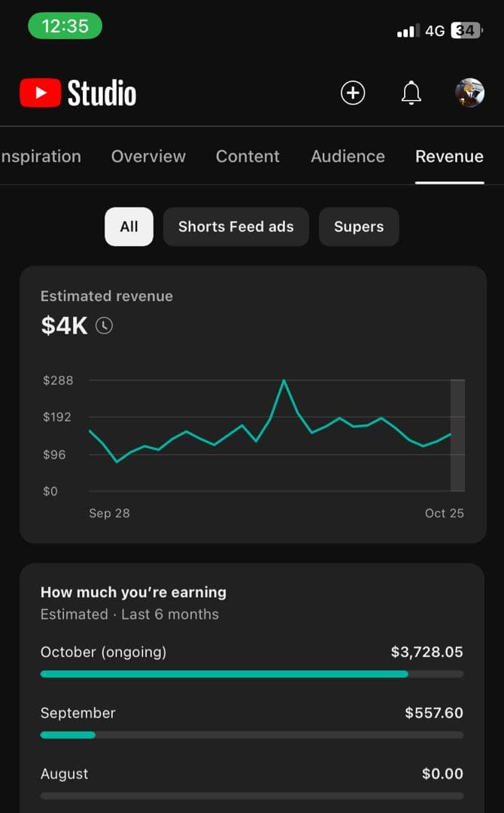The image size is (504, 813).
Task: Select the Revenue tab
Action: coord(449,157)
